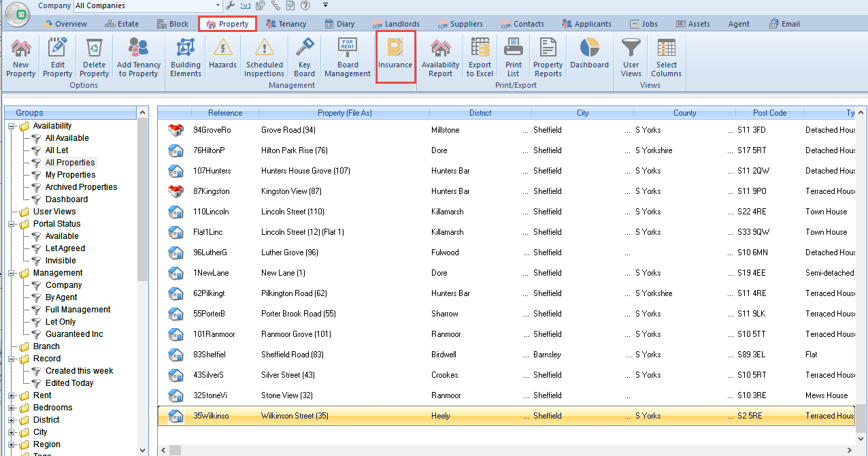The height and width of the screenshot is (456, 868).
Task: Select the Hilton Park Rise (76) row
Action: tap(507, 150)
